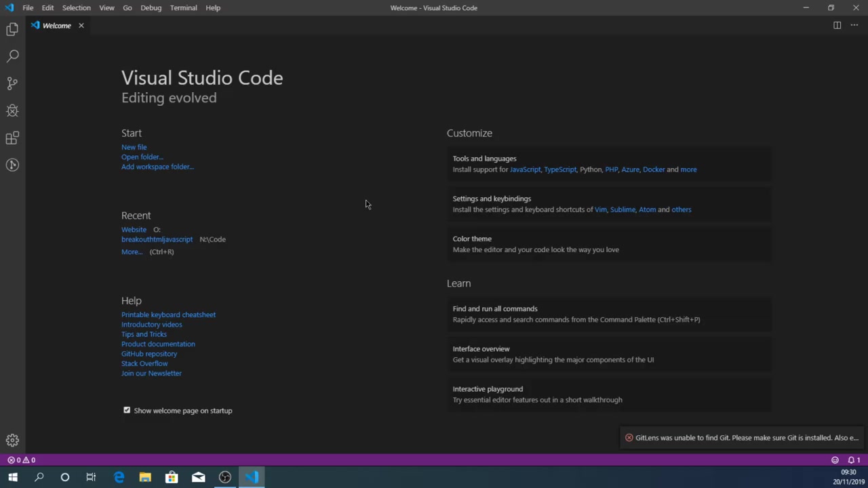The width and height of the screenshot is (868, 488).
Task: Open the GitLens view in activity bar
Action: (x=12, y=165)
